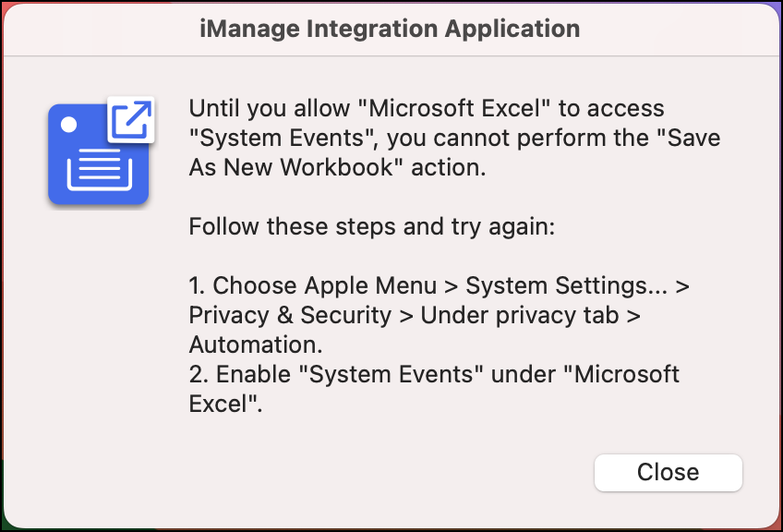Click the Close button

[x=668, y=472]
